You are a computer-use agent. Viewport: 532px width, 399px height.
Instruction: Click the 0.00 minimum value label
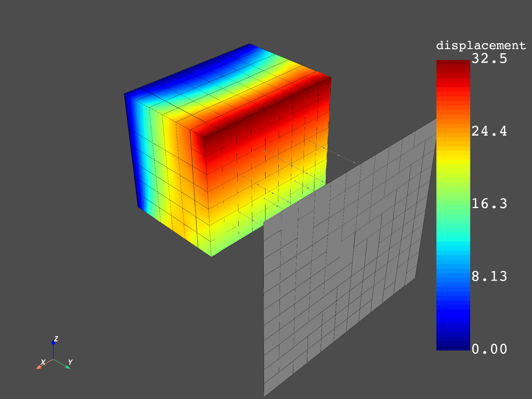point(489,349)
